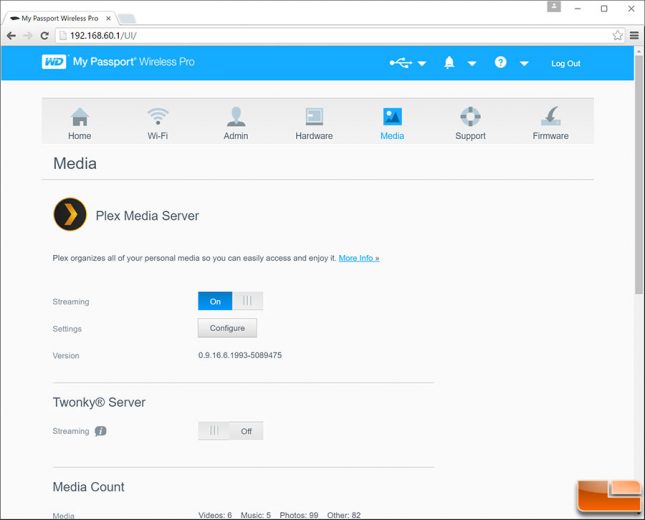This screenshot has height=520, width=645.
Task: Open the Support lifebuoy icon
Action: pos(470,116)
